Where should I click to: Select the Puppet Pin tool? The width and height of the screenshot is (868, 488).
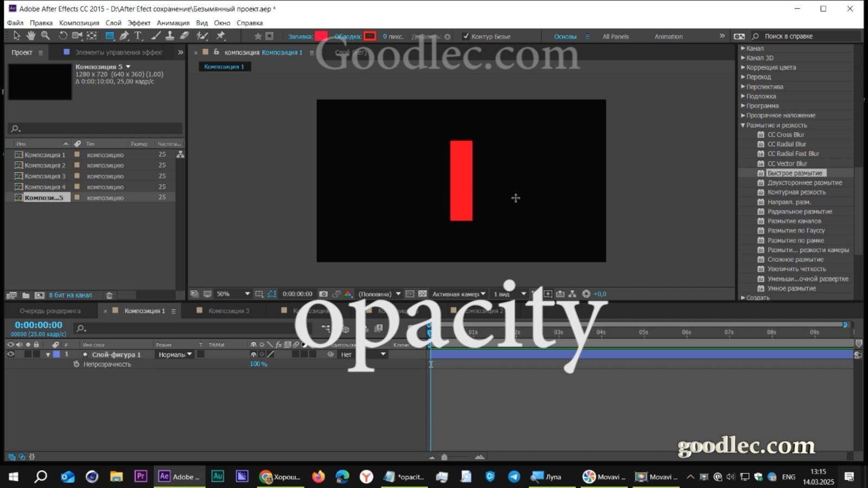221,36
